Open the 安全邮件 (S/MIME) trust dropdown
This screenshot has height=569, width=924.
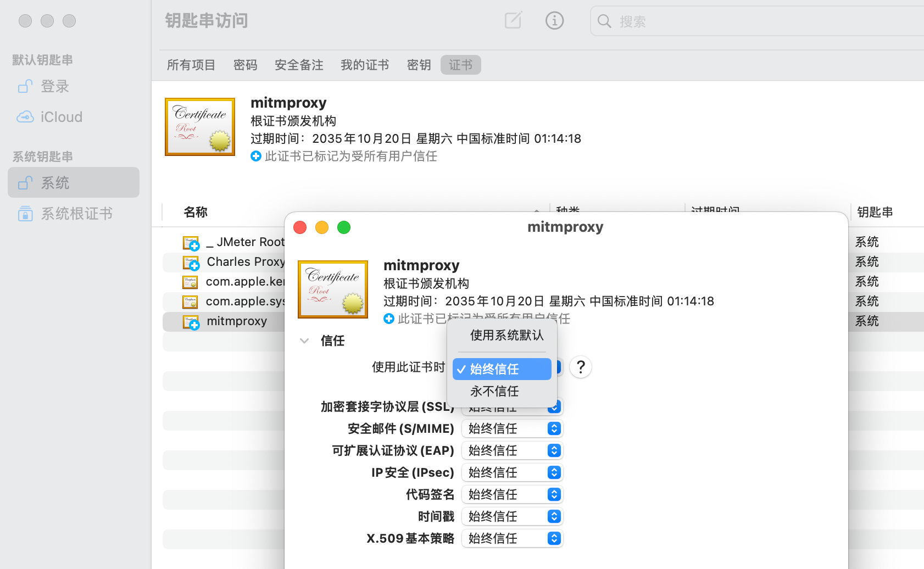(512, 428)
